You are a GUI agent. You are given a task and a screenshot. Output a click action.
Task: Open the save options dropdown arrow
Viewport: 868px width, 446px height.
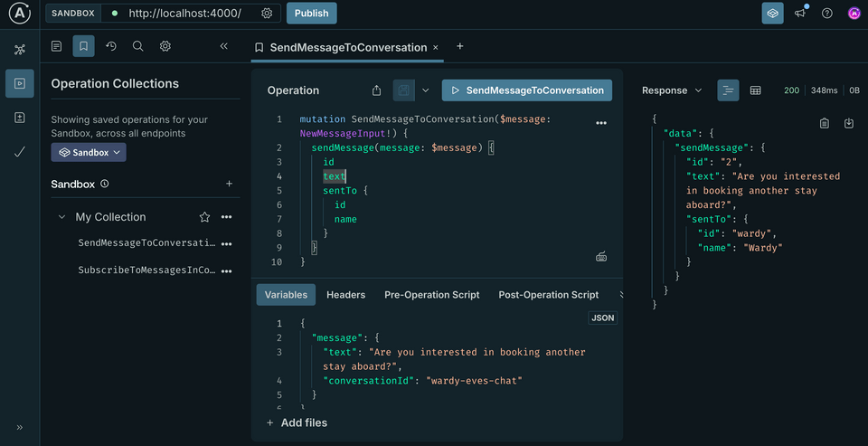tap(426, 90)
